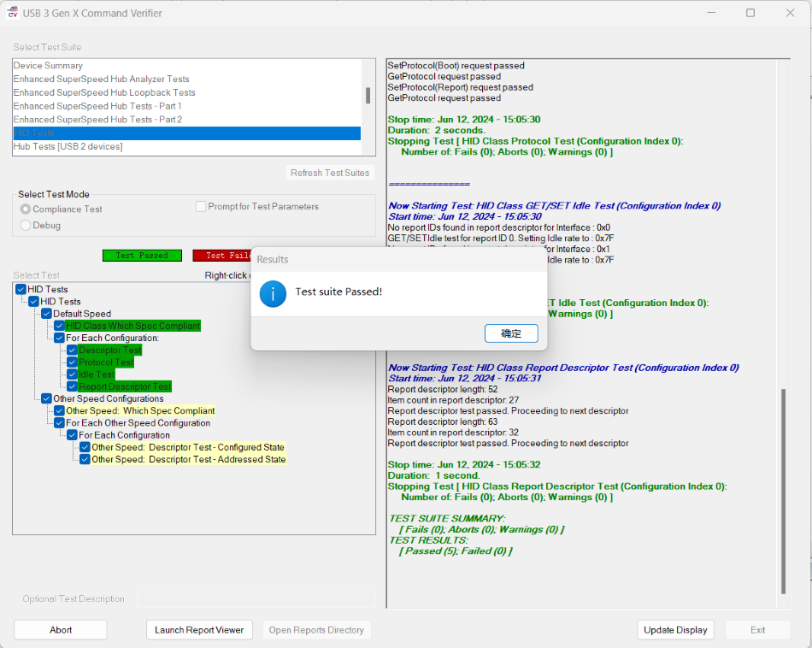Toggle the Report Descriptor Test checkbox

(x=73, y=386)
